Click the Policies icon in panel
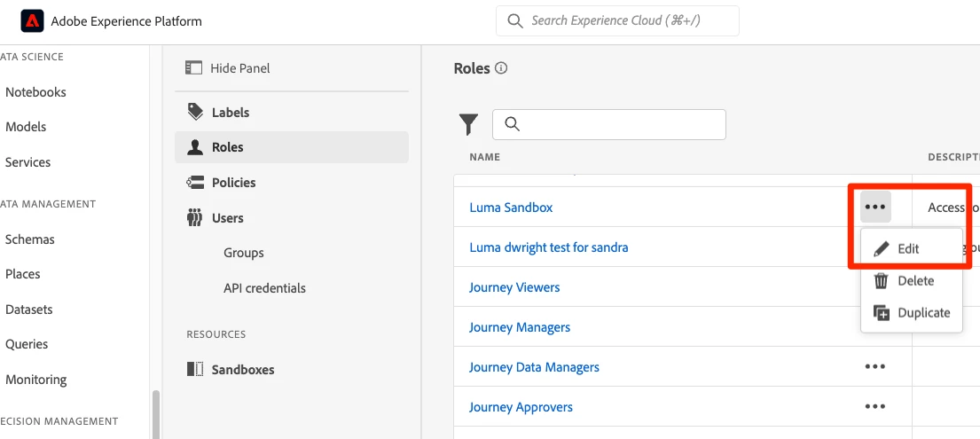The image size is (980, 439). [x=195, y=183]
